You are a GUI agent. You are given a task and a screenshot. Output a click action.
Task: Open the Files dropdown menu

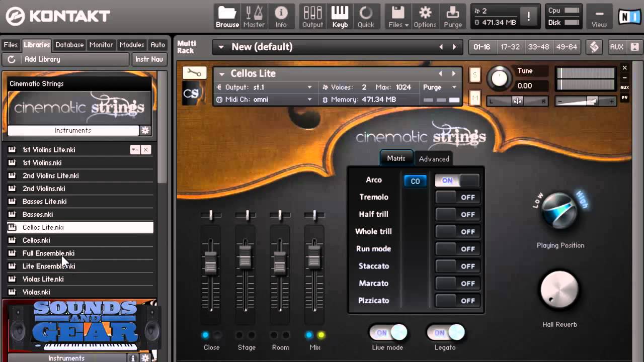(x=398, y=17)
